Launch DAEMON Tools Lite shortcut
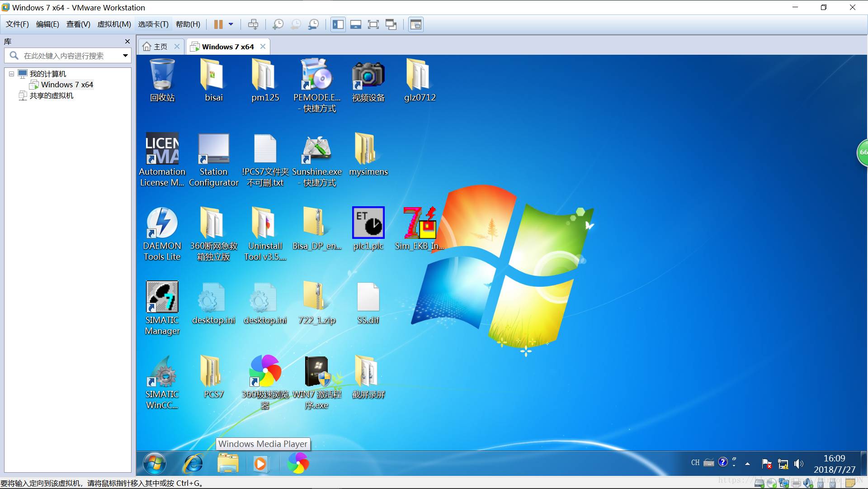The image size is (868, 489). tap(162, 234)
